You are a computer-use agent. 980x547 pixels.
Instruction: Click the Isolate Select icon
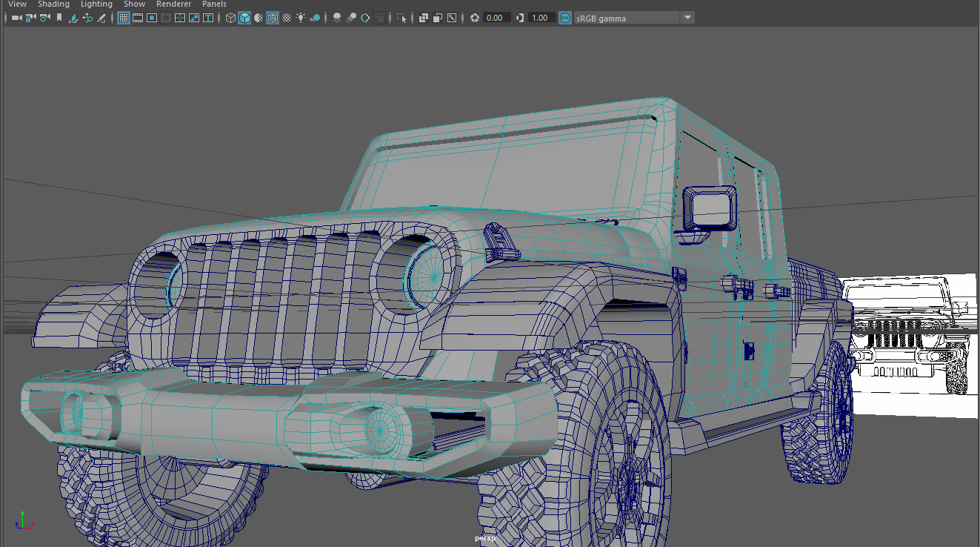[401, 18]
